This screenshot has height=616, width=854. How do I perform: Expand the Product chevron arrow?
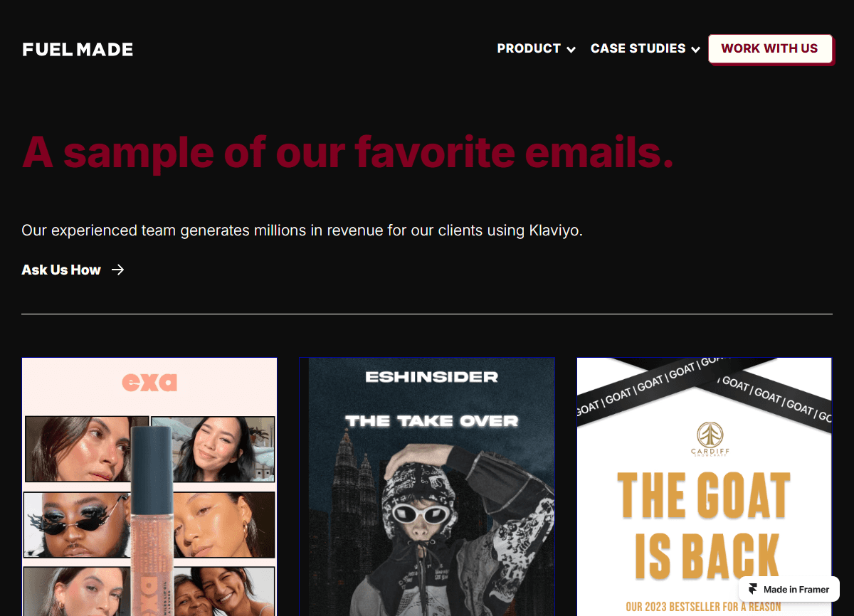[x=571, y=49]
